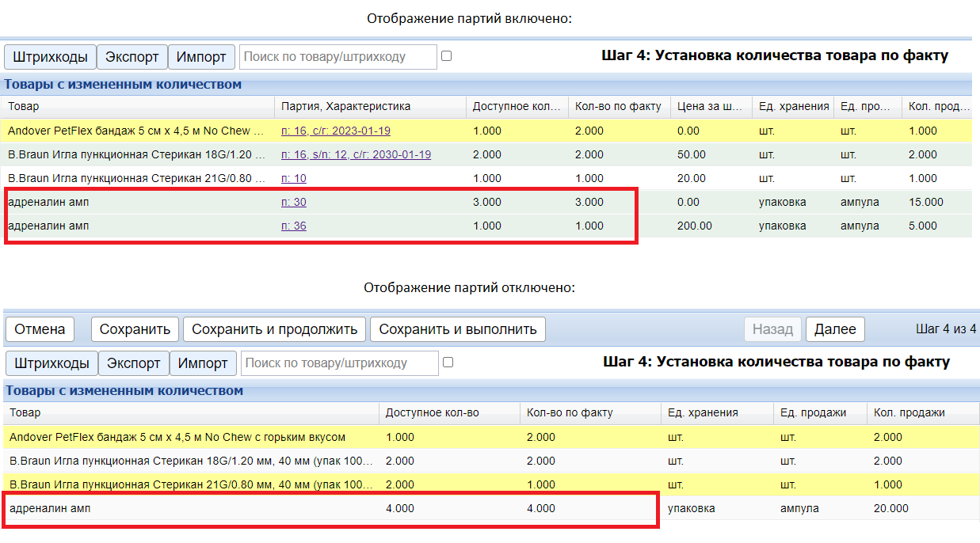Click the Сохранить button
This screenshot has height=543, width=980.
[x=135, y=329]
